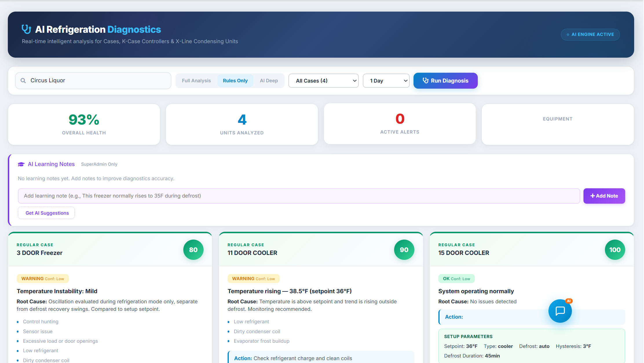644x363 pixels.
Task: Click WARNING badge on 11 DOOR COOLER
Action: coord(253,279)
